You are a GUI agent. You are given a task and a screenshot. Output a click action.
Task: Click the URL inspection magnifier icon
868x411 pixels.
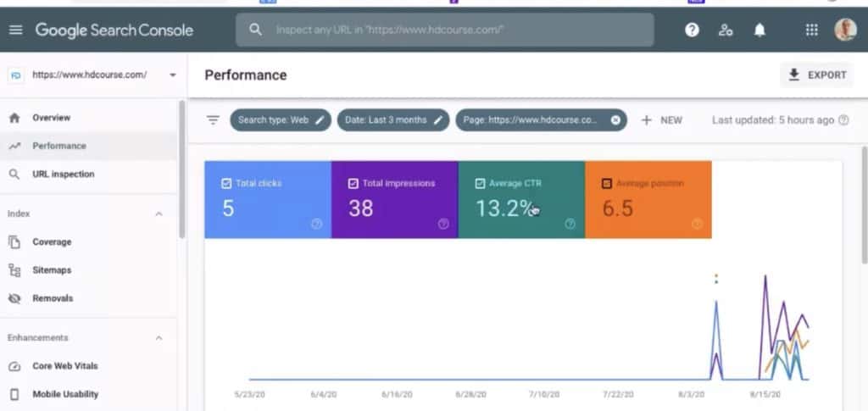pyautogui.click(x=15, y=175)
